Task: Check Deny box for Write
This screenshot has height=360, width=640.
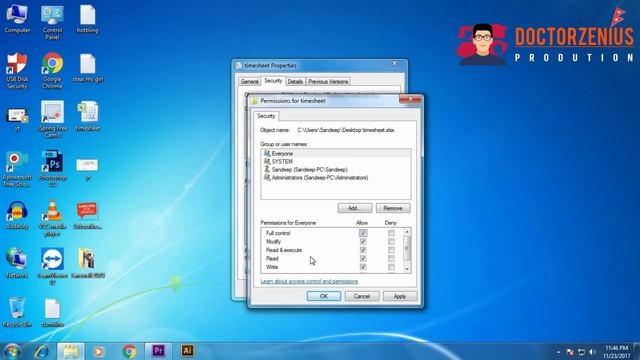Action: 391,267
